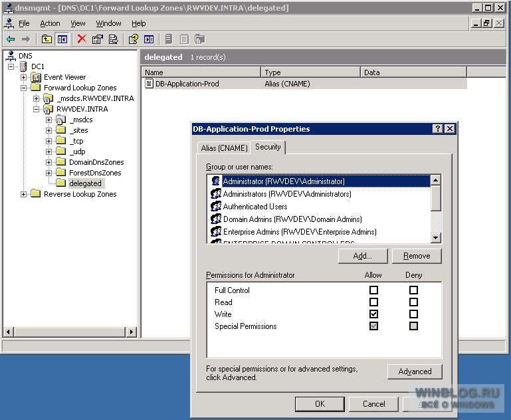This screenshot has height=420, width=511.
Task: Click the Authenticated Users group icon
Action: click(216, 206)
